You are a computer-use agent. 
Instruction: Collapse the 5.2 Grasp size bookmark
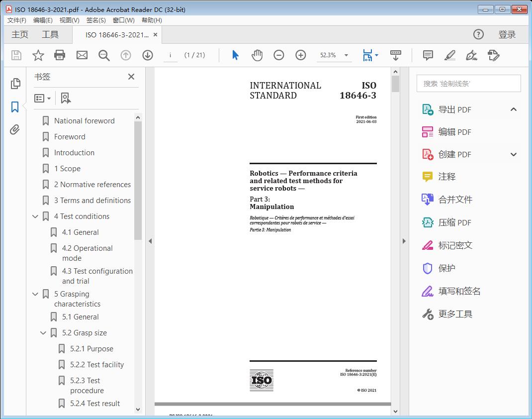click(43, 333)
